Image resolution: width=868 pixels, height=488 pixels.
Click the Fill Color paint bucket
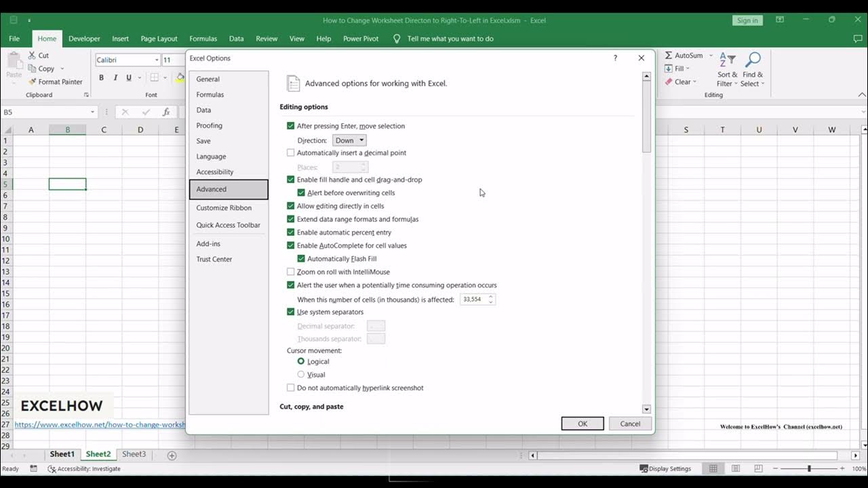[x=180, y=77]
